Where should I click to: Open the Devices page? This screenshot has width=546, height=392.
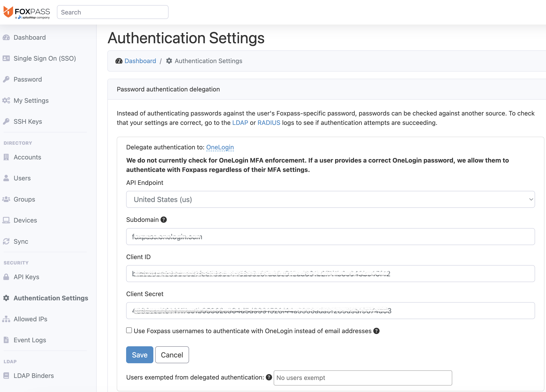click(25, 220)
